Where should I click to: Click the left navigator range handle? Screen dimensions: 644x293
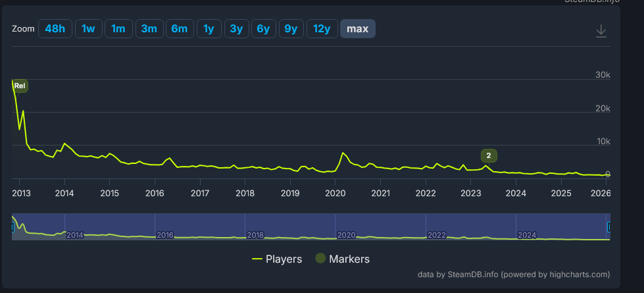tap(12, 227)
